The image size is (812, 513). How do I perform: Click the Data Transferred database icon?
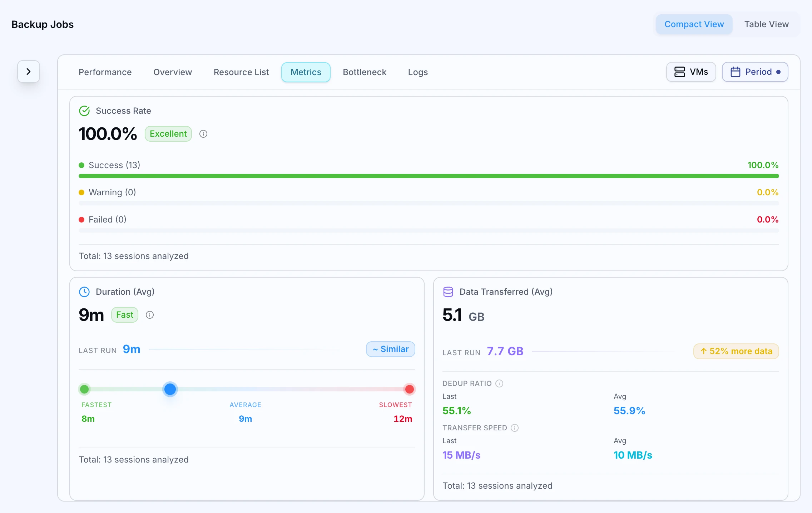pos(448,292)
